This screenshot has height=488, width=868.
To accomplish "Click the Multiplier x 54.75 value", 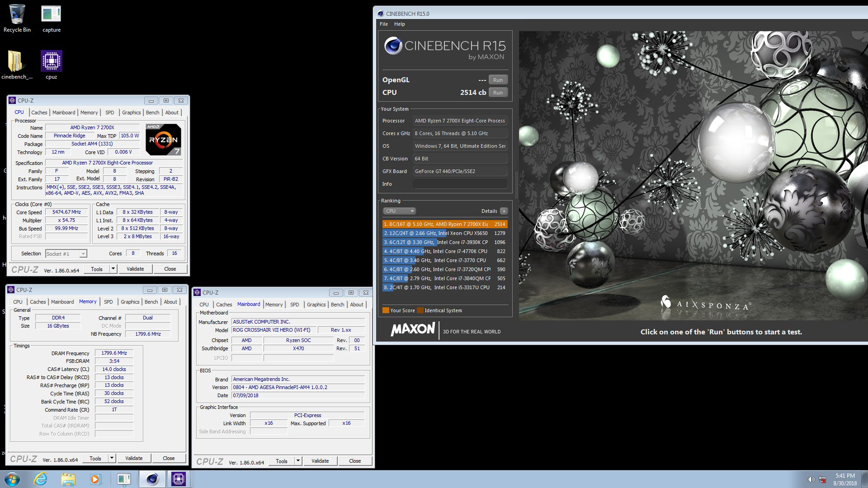I will coord(66,221).
